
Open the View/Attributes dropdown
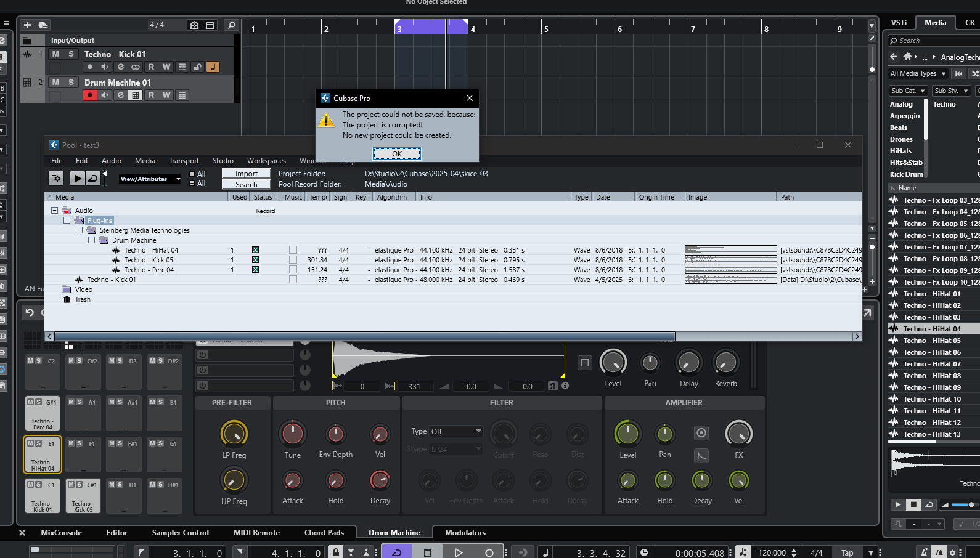150,179
